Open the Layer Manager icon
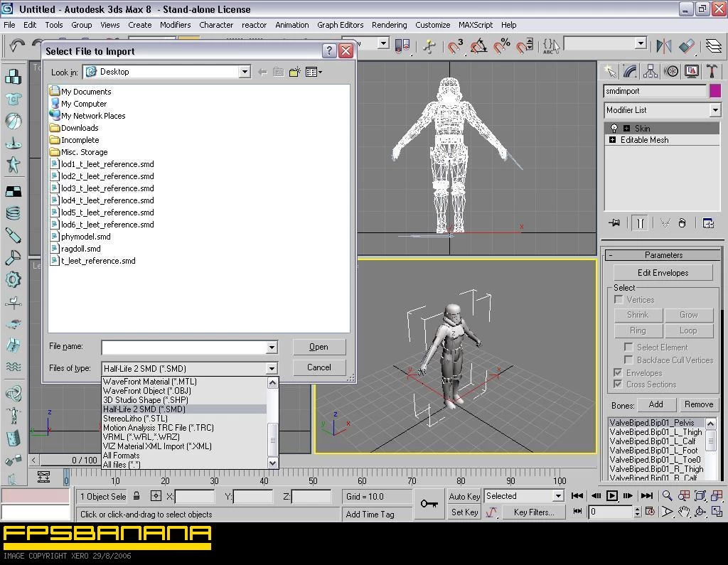This screenshot has width=728, height=565. 714,45
